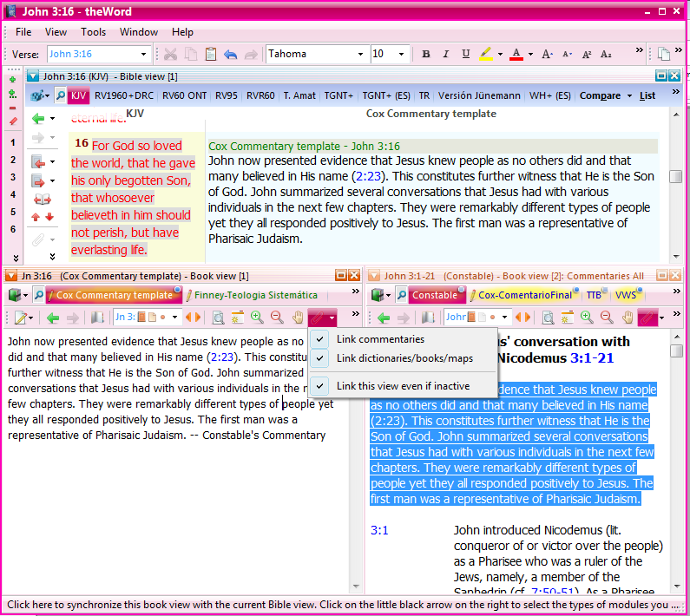Click the List button in Bible view
This screenshot has height=616, width=690.
click(x=647, y=95)
